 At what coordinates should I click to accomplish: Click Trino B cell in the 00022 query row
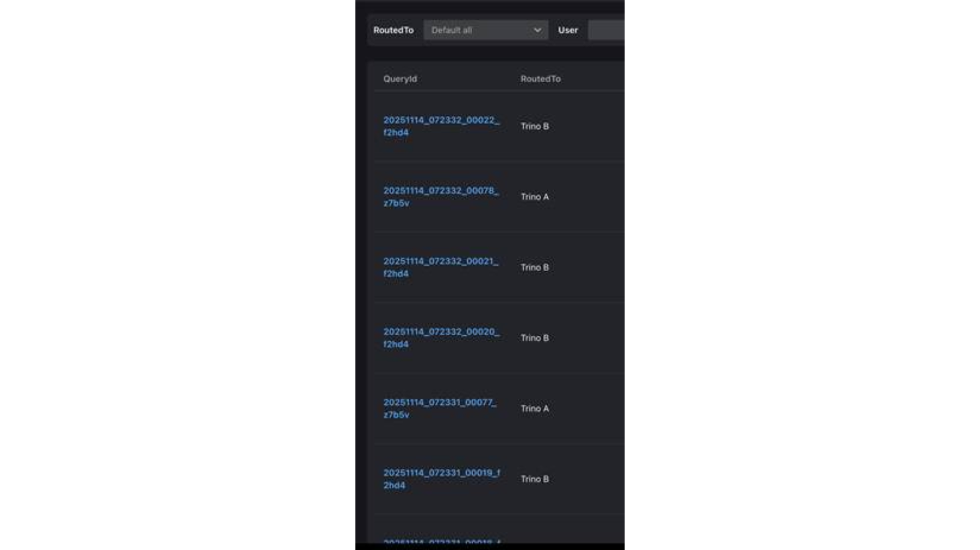[x=534, y=127]
